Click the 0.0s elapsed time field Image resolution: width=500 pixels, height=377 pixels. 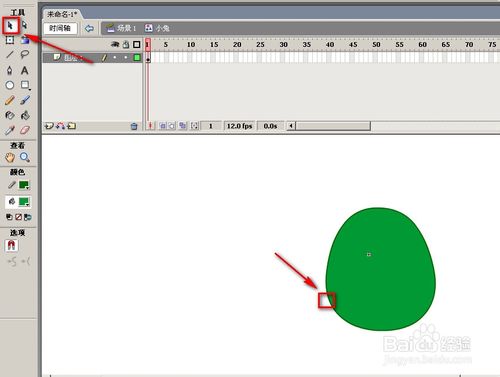click(x=270, y=126)
